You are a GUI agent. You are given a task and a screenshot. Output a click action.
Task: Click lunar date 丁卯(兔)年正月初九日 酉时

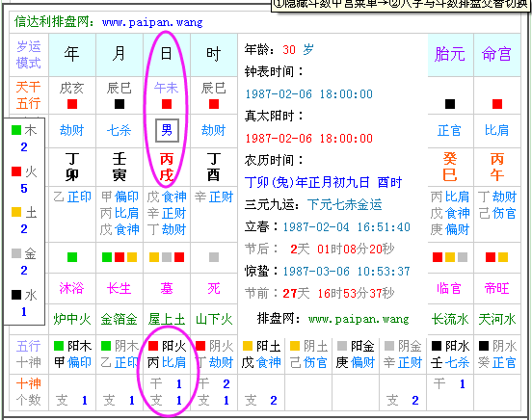(x=323, y=182)
